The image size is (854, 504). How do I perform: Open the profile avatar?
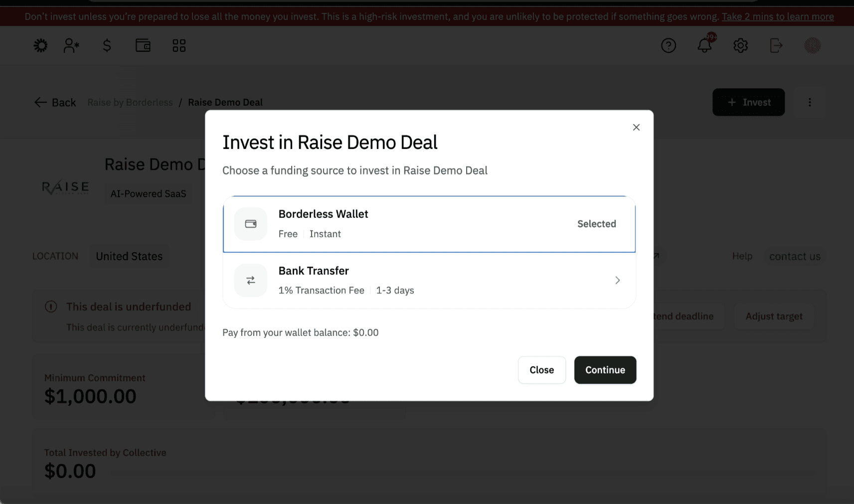[813, 46]
